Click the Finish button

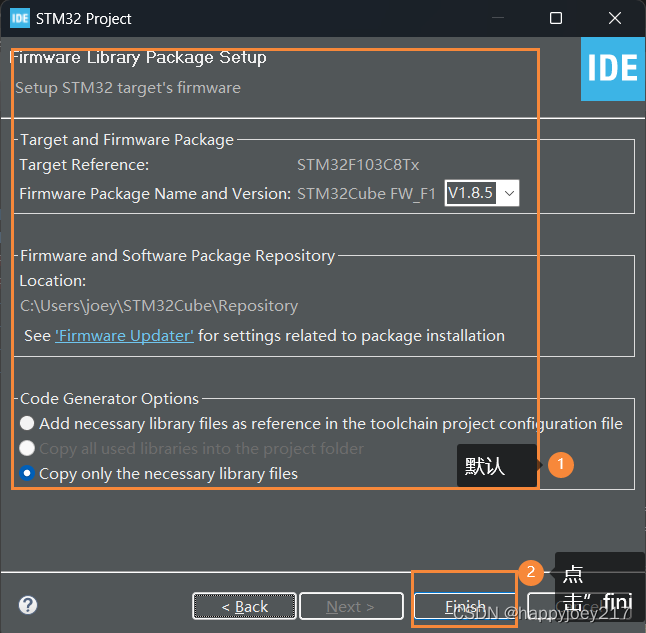pyautogui.click(x=465, y=606)
